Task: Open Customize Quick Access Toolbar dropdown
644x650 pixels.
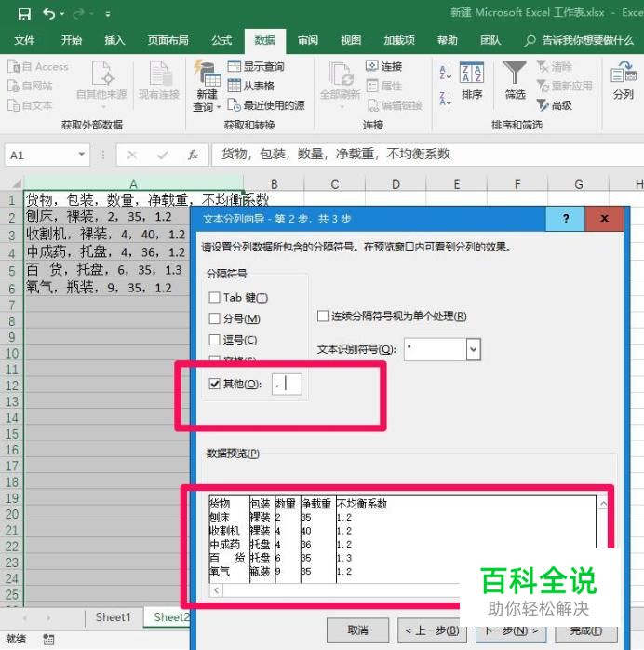Action: (x=108, y=14)
